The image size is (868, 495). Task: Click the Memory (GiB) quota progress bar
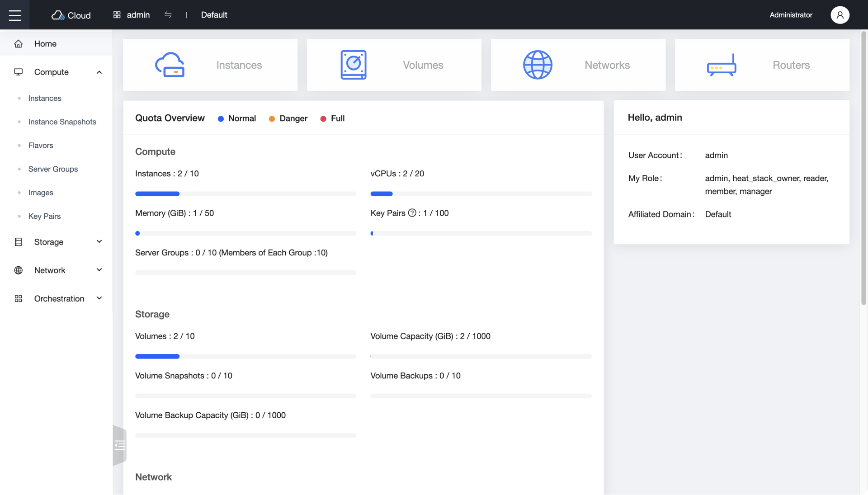245,234
